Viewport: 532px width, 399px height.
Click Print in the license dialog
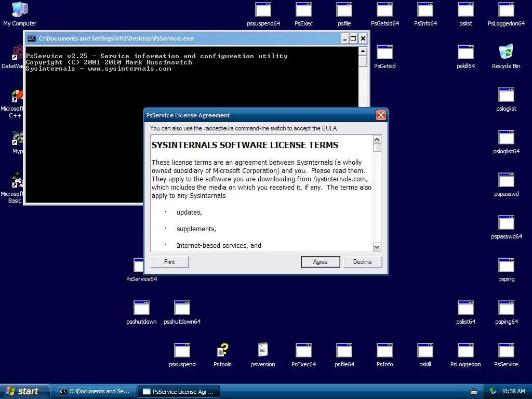169,262
